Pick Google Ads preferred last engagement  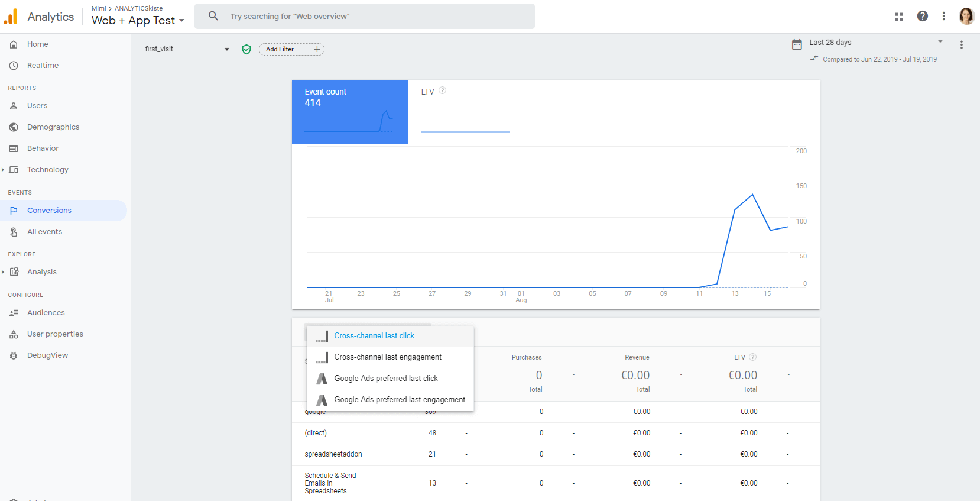(x=400, y=400)
